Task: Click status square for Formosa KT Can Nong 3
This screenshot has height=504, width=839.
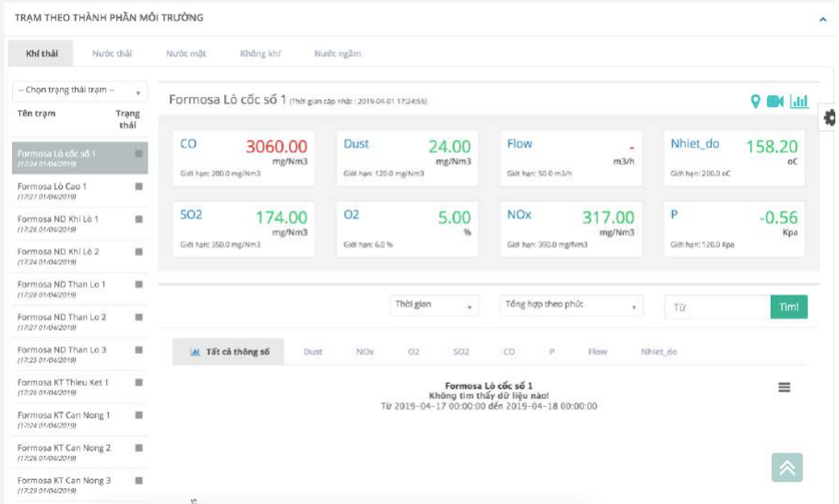Action: tap(138, 480)
